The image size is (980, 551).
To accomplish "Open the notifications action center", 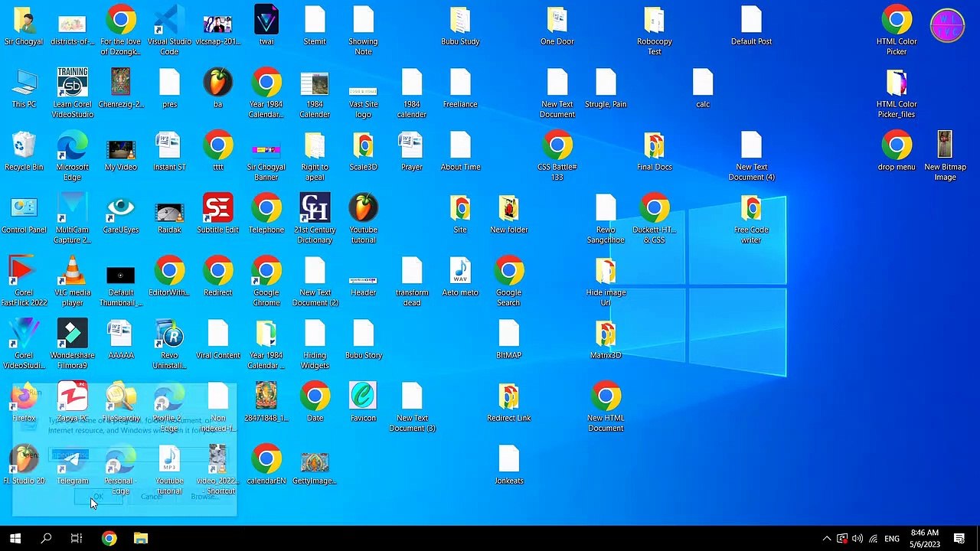I will (959, 539).
